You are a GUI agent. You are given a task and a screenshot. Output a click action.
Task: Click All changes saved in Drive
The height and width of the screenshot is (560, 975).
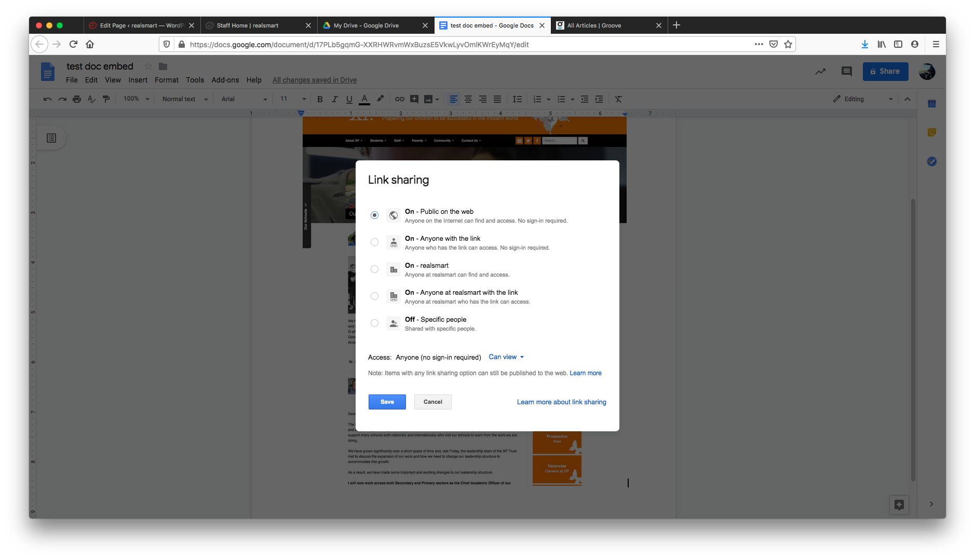315,80
